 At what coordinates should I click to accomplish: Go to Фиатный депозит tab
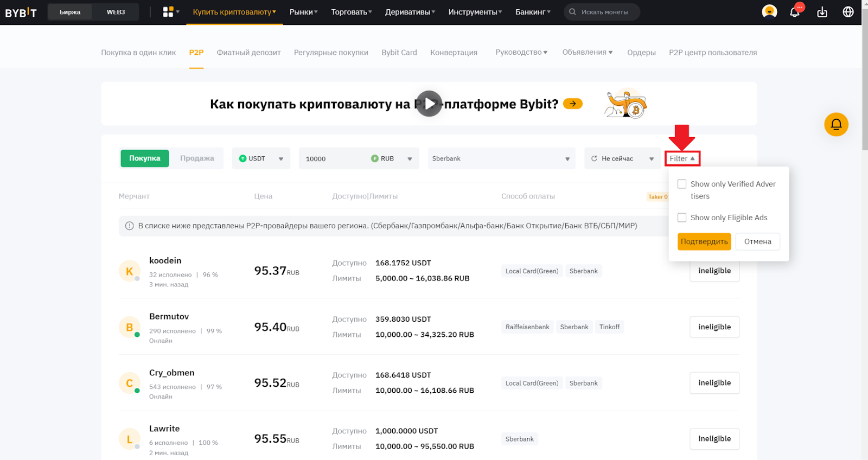coord(248,53)
